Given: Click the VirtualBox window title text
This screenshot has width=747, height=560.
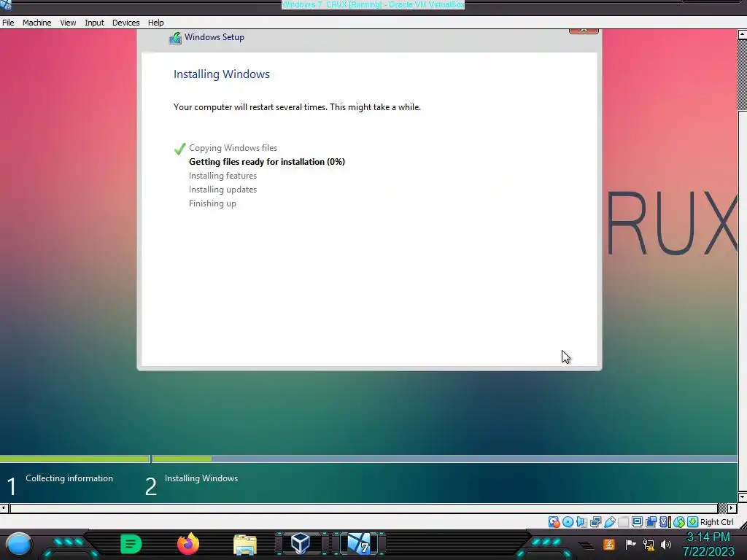Looking at the screenshot, I should 373,5.
